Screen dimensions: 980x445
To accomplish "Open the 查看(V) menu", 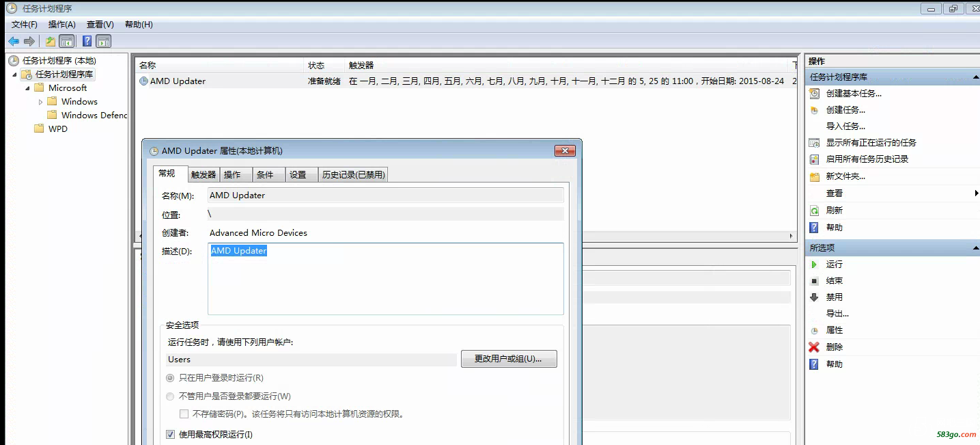I will (x=100, y=25).
